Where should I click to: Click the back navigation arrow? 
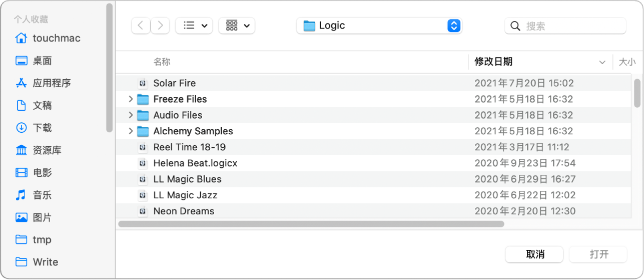point(141,26)
